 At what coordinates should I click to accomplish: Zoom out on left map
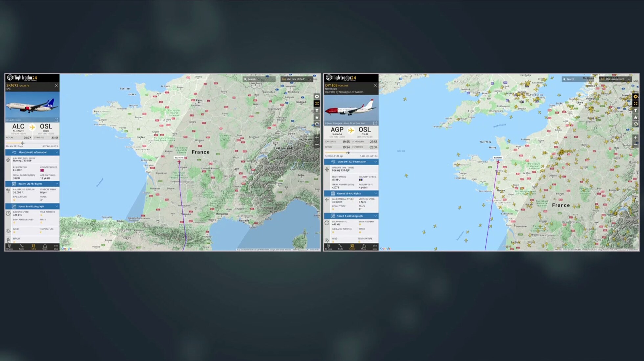pos(317,144)
